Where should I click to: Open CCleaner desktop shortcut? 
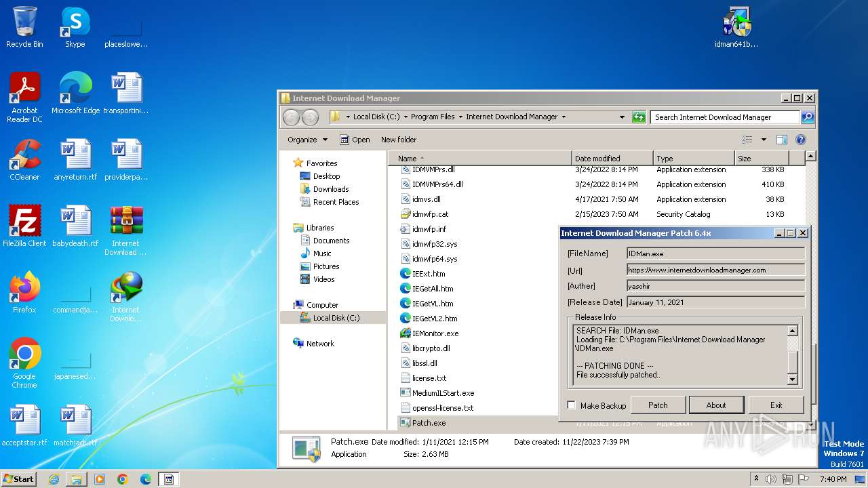coord(24,160)
